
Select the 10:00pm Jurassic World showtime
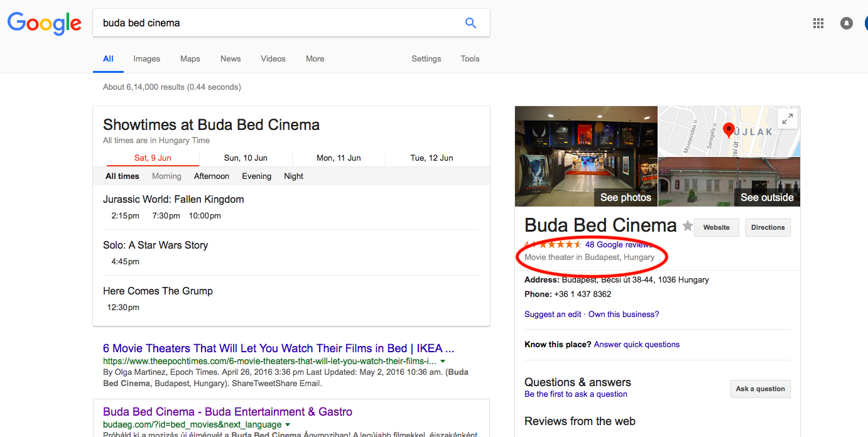[205, 215]
